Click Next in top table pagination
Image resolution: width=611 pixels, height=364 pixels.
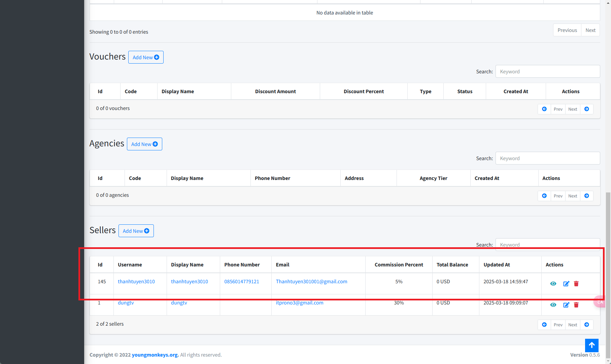coord(590,30)
